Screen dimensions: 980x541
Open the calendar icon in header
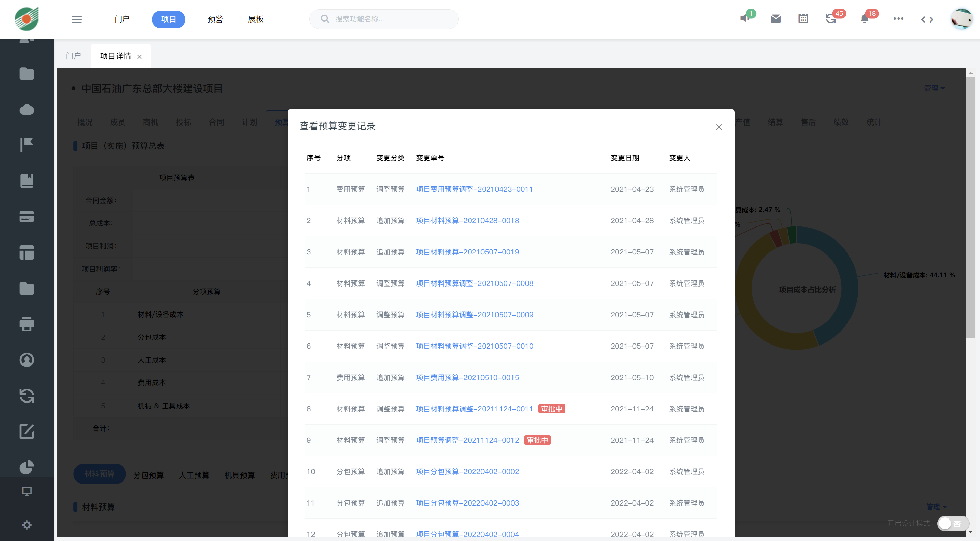pyautogui.click(x=803, y=19)
